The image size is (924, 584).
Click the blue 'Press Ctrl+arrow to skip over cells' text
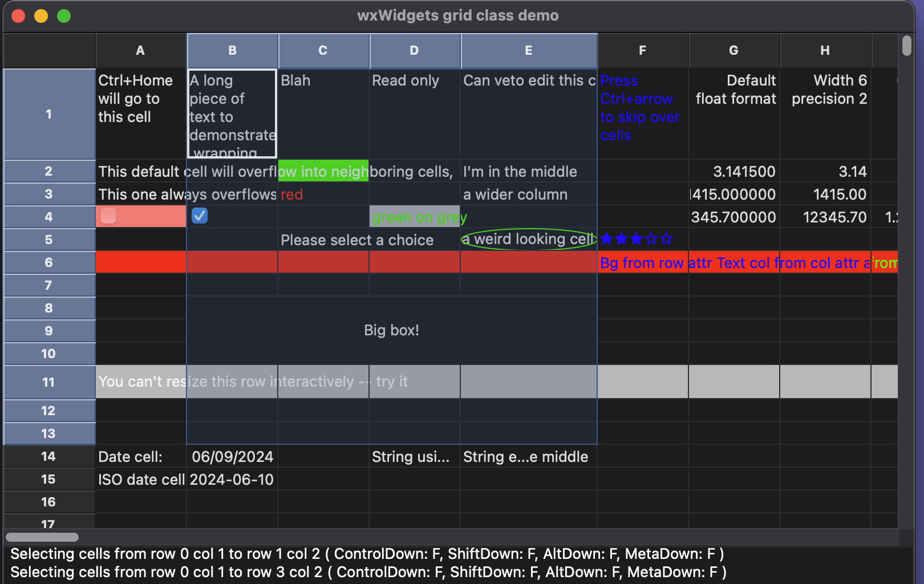(x=639, y=108)
